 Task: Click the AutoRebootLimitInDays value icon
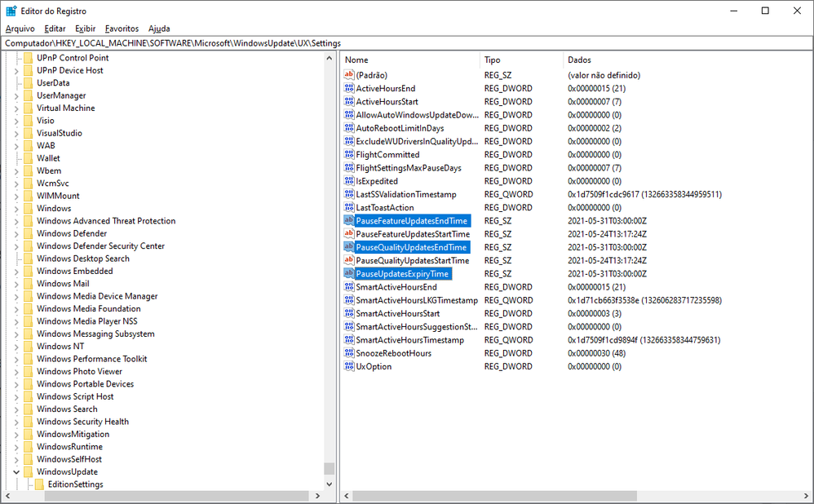(349, 128)
